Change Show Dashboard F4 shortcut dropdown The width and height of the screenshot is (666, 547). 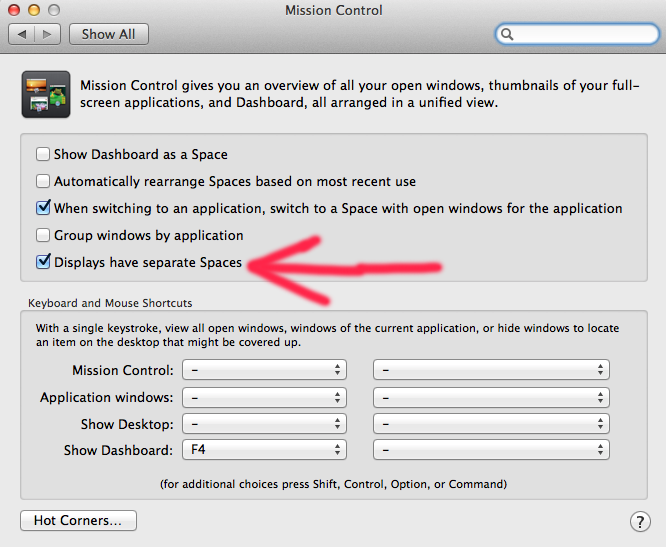click(x=265, y=451)
